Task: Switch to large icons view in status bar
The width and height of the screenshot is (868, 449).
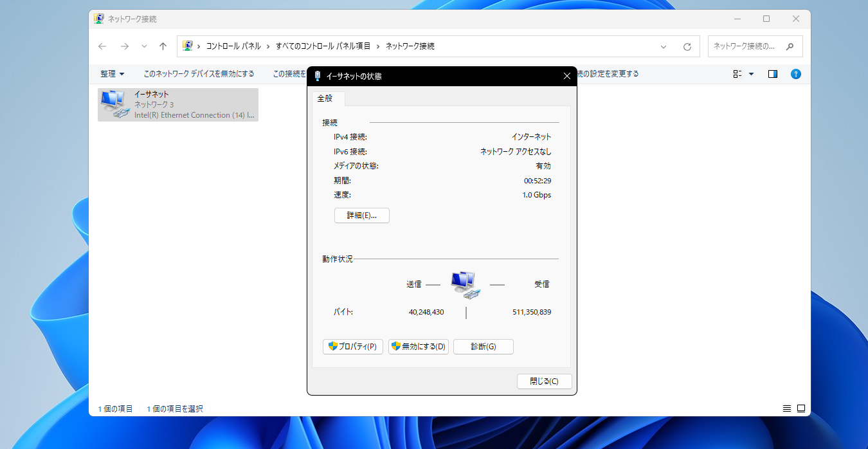Action: [801, 408]
